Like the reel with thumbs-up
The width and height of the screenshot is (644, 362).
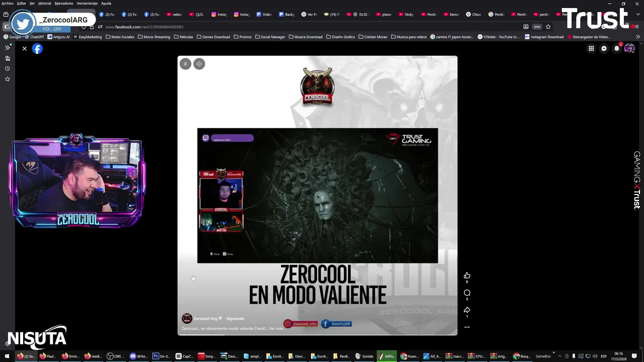467,276
